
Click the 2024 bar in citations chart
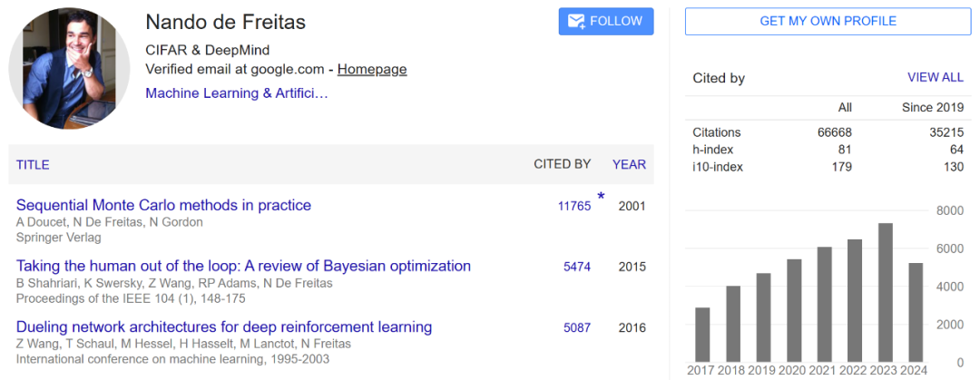point(916,311)
